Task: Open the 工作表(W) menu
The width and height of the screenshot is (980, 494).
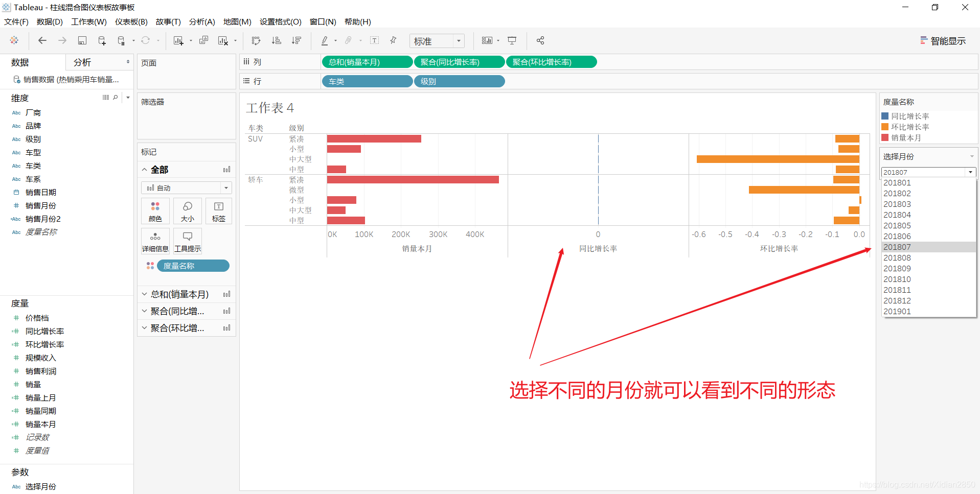Action: [89, 21]
